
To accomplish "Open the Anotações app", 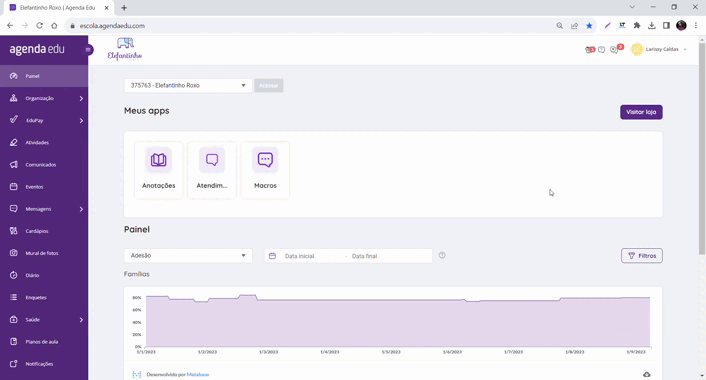I will [158, 170].
